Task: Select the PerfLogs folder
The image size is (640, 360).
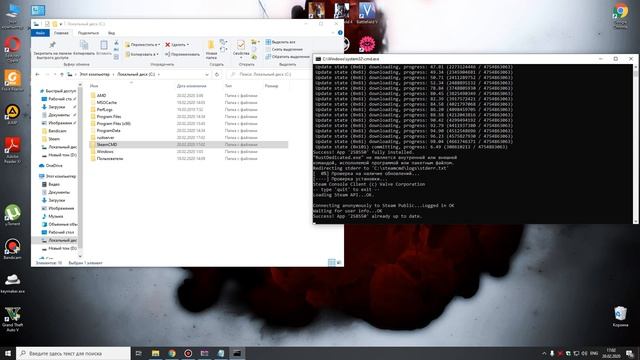Action: click(x=104, y=110)
